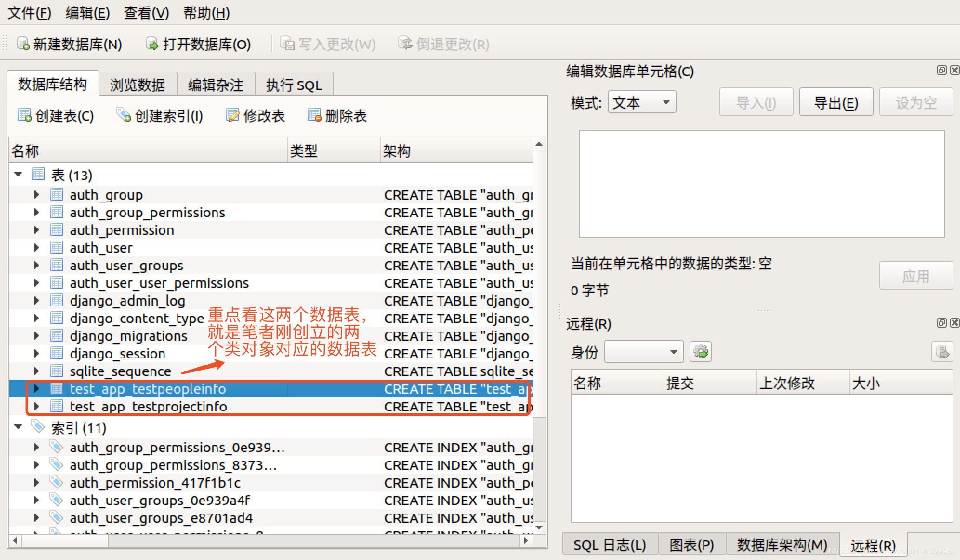Switch to the Edit Pragmas (编辑杂注) tab
The width and height of the screenshot is (960, 560).
click(216, 85)
